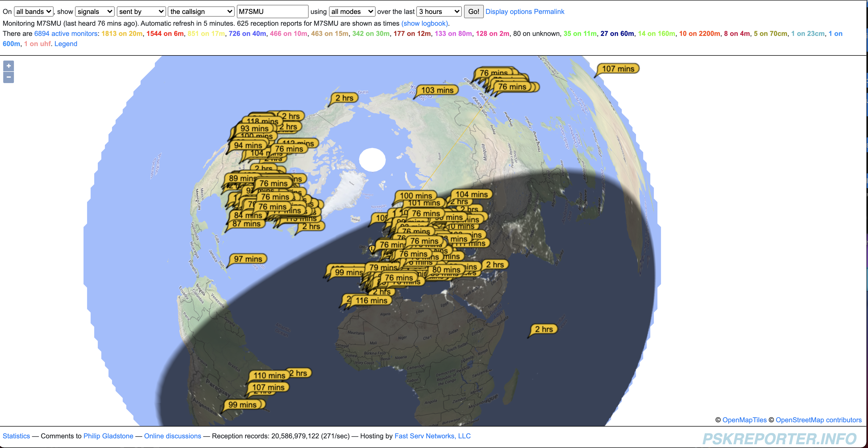
Task: Click Philip Gladstone link
Action: pyautogui.click(x=108, y=436)
